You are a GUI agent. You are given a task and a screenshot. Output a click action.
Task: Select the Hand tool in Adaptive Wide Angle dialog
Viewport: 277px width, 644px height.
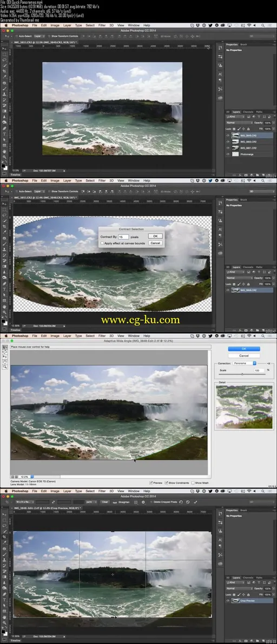5,362
